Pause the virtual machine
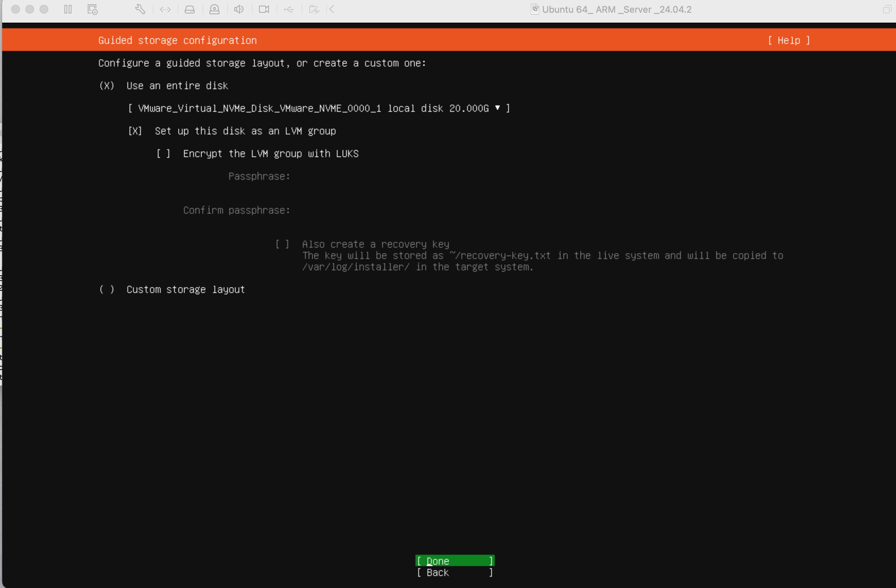 tap(68, 10)
